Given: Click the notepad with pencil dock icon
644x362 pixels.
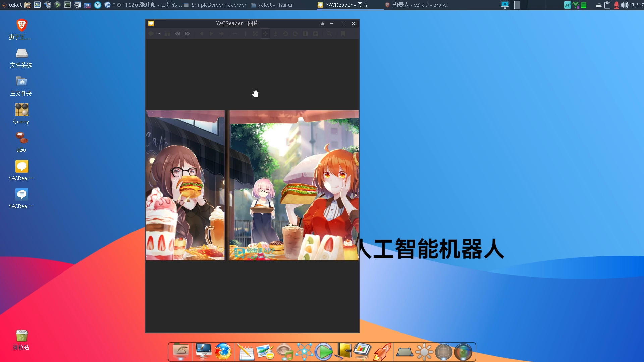Looking at the screenshot, I should (245, 352).
